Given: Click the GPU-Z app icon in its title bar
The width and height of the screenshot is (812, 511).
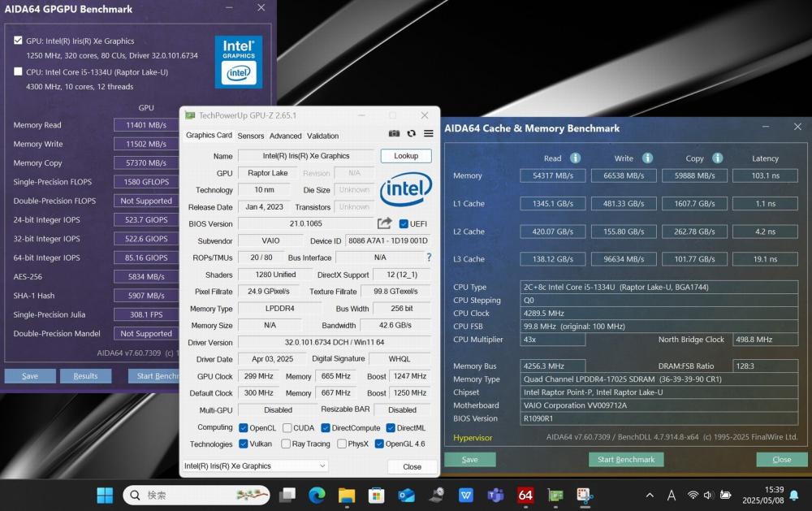Looking at the screenshot, I should tap(190, 115).
